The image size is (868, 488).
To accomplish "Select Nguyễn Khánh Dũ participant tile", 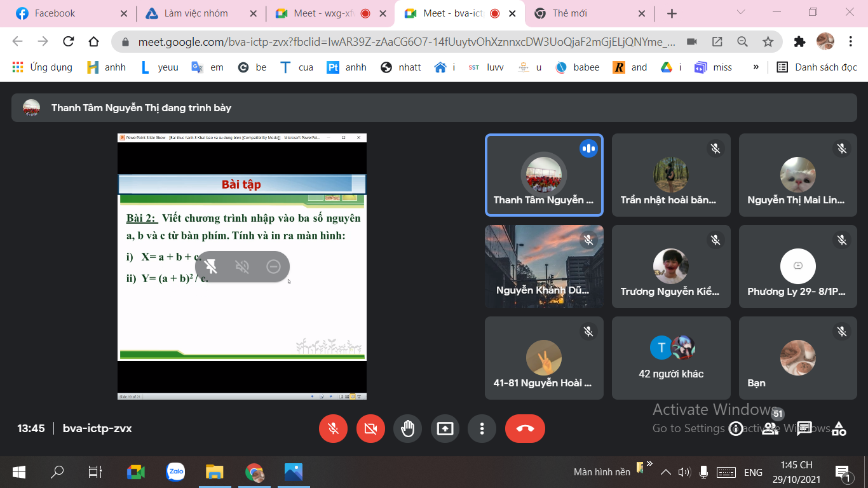I will click(x=544, y=266).
